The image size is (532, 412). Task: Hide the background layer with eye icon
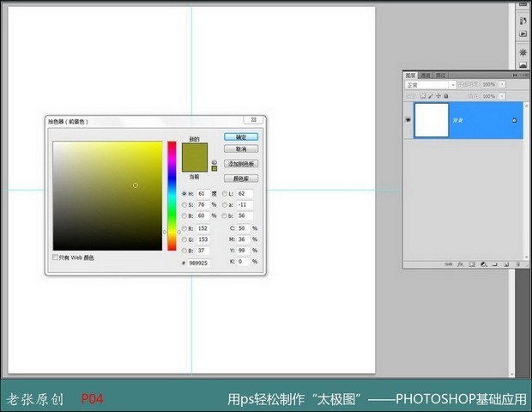(x=408, y=120)
